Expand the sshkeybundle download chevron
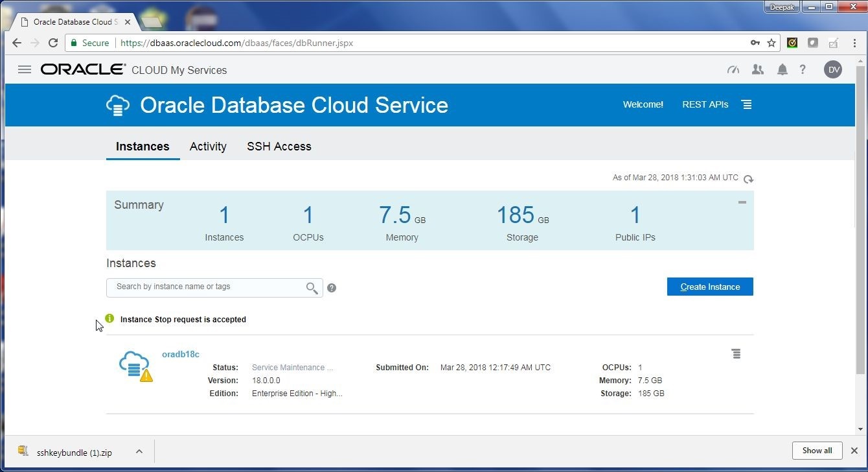Image resolution: width=868 pixels, height=472 pixels. click(139, 451)
